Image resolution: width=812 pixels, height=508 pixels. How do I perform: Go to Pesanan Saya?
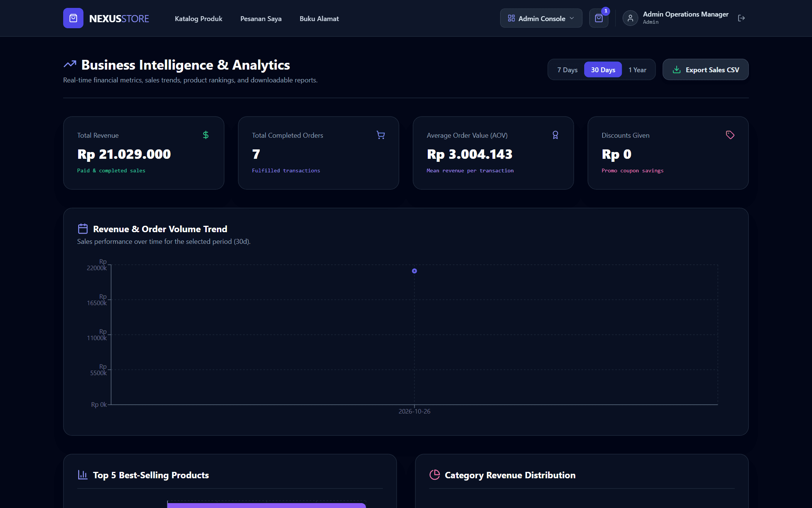[x=261, y=18]
